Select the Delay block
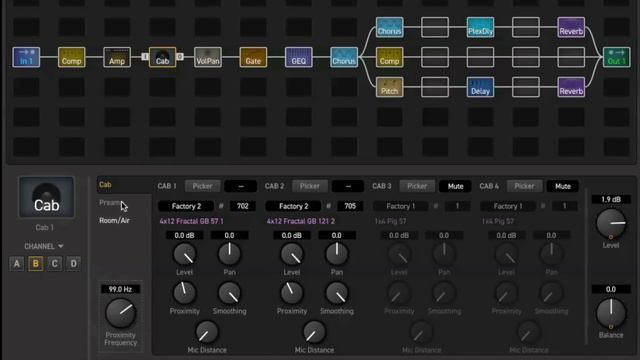 pyautogui.click(x=480, y=87)
